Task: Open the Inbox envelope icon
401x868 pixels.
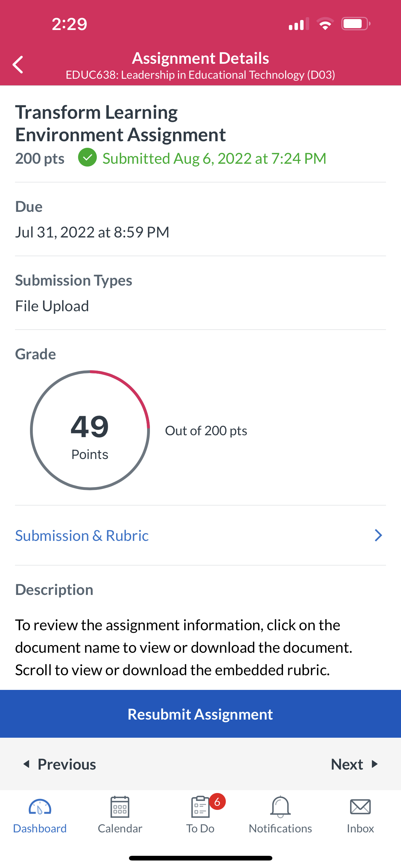Action: (x=360, y=807)
